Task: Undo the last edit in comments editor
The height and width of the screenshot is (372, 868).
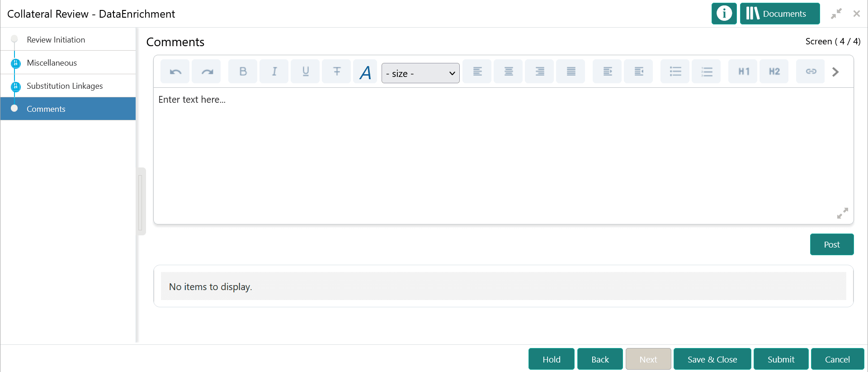Action: pyautogui.click(x=175, y=72)
